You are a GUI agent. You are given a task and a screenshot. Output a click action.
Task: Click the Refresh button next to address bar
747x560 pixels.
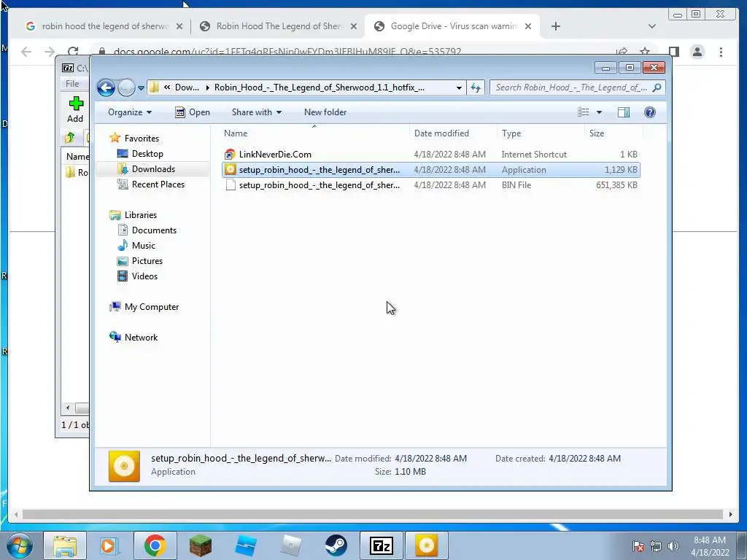click(x=476, y=87)
